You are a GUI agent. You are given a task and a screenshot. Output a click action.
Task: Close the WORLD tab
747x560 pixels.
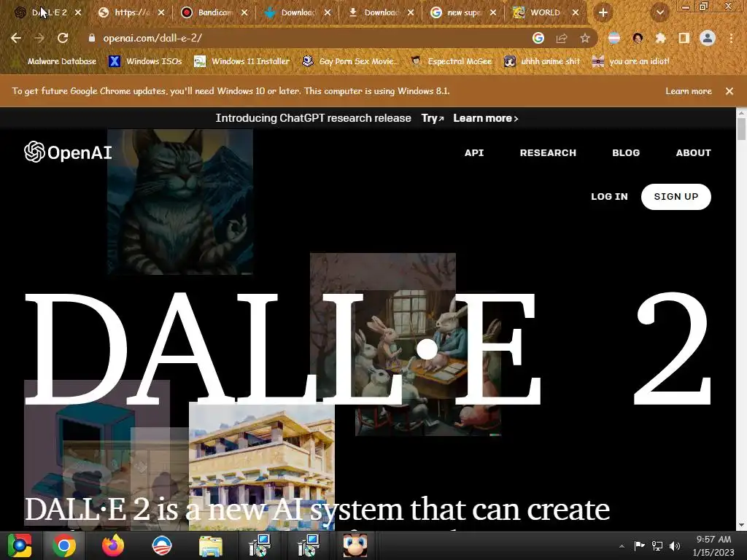576,13
